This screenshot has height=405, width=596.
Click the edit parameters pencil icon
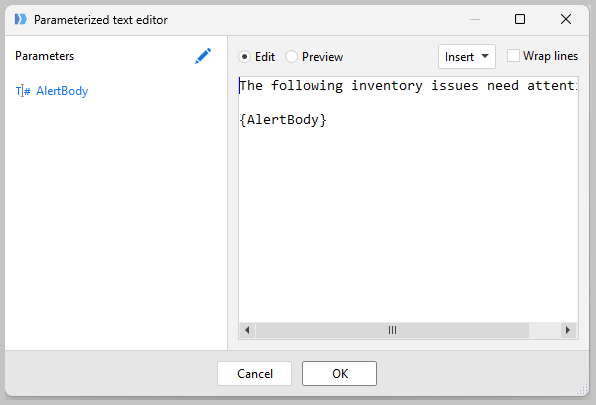coord(203,56)
